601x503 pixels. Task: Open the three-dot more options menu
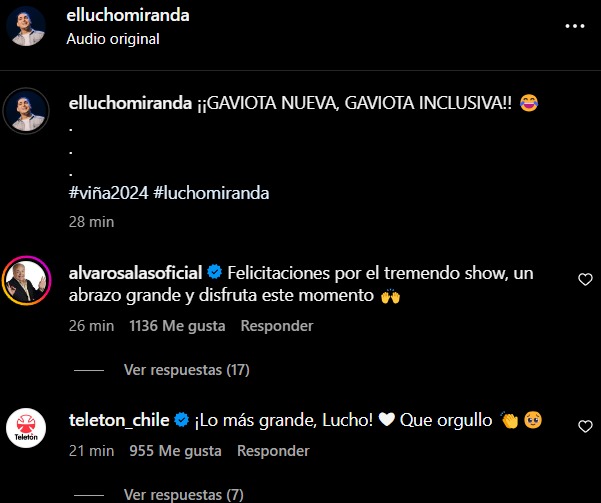575,26
